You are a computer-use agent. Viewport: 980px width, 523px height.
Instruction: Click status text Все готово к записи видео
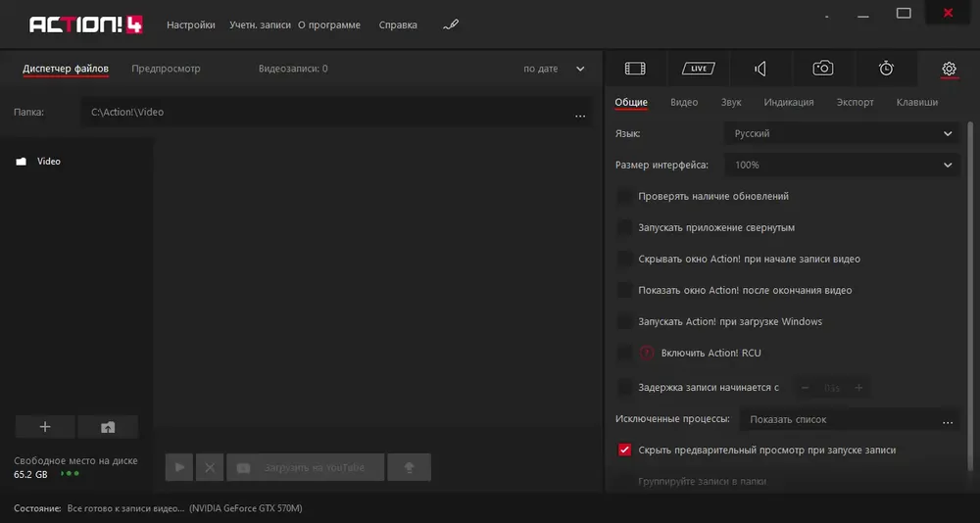click(125, 508)
